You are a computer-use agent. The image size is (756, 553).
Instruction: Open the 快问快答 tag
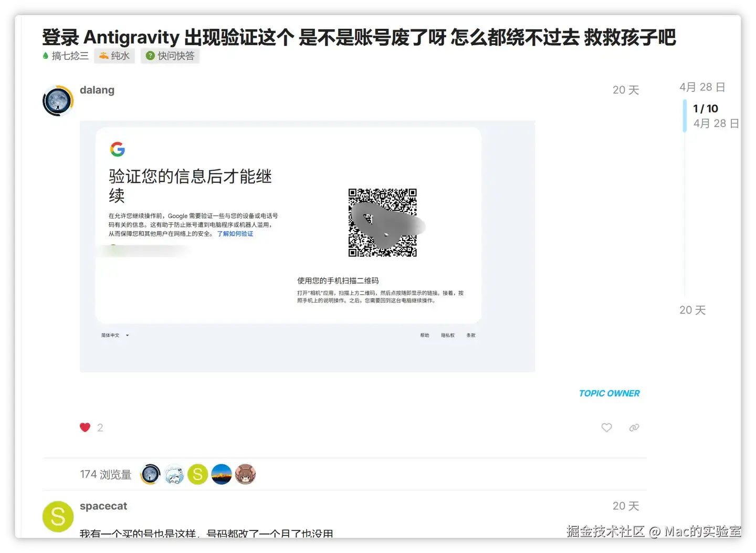click(x=170, y=56)
